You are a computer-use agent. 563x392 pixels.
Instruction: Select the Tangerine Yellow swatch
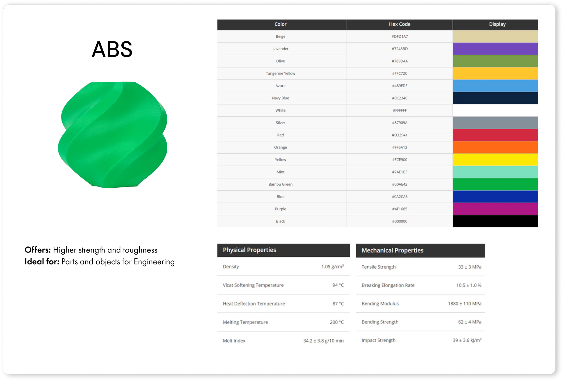[x=495, y=73]
